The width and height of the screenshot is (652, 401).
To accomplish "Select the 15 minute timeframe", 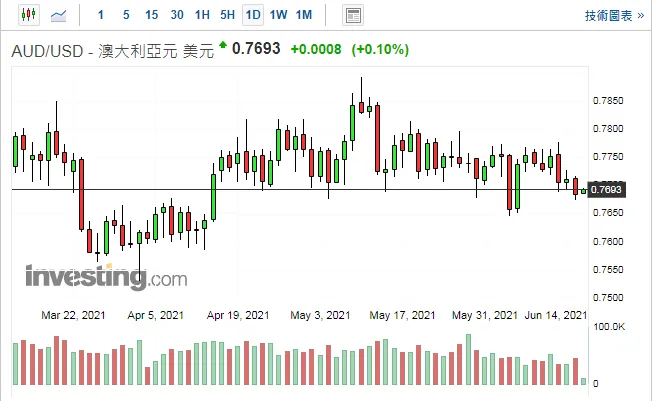I will point(151,15).
